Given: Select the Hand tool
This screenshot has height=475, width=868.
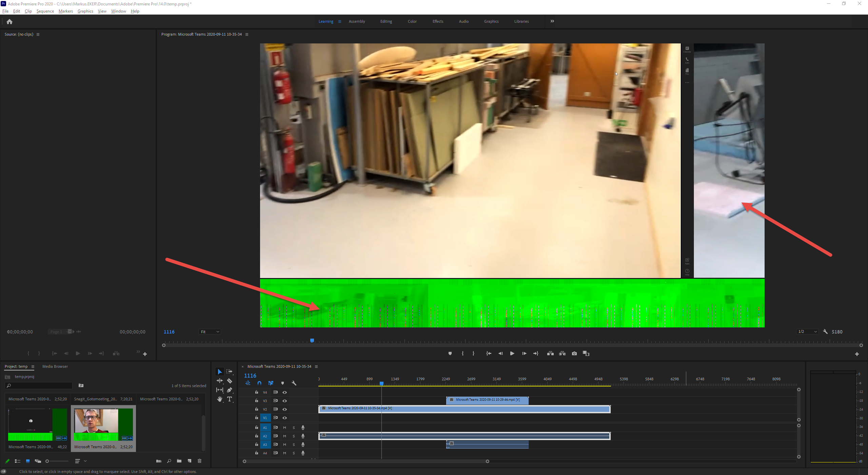Looking at the screenshot, I should [220, 399].
